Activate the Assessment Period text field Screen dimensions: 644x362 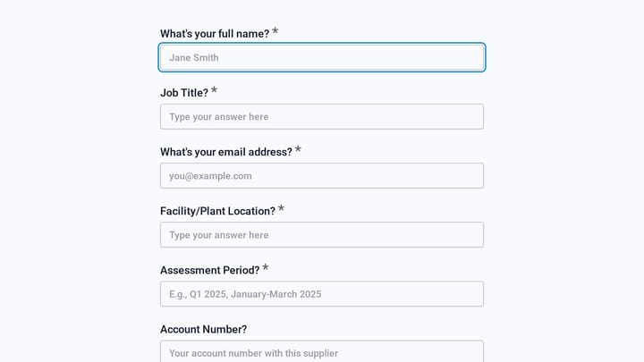pos(322,294)
